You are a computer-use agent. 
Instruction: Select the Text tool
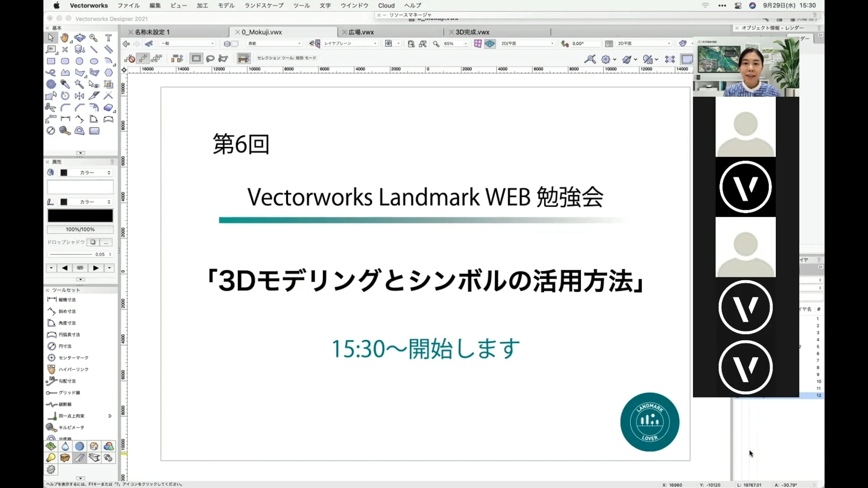pos(108,38)
